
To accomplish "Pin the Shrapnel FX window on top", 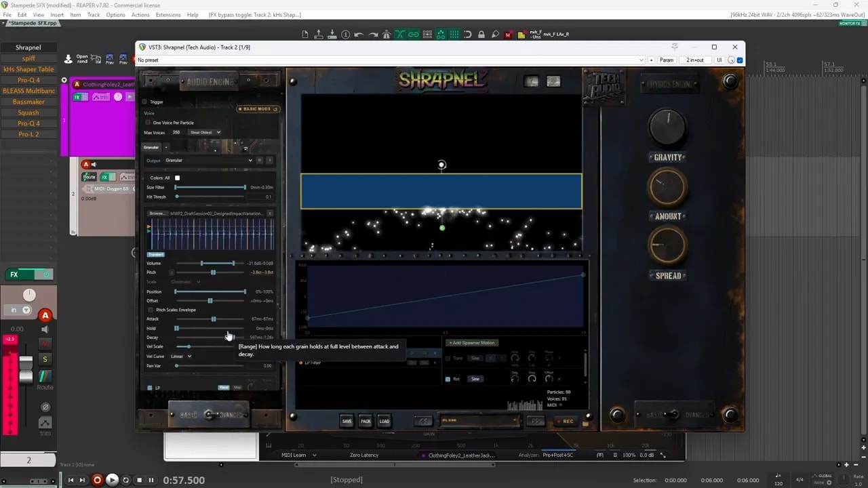I will pyautogui.click(x=674, y=47).
